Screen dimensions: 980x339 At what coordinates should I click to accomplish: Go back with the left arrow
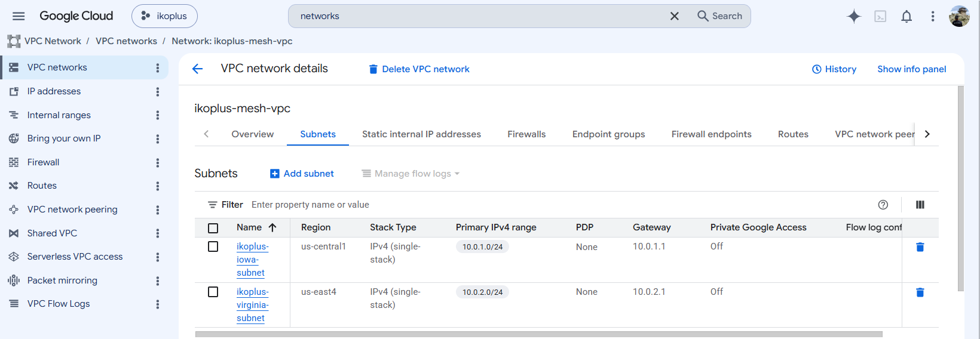198,69
